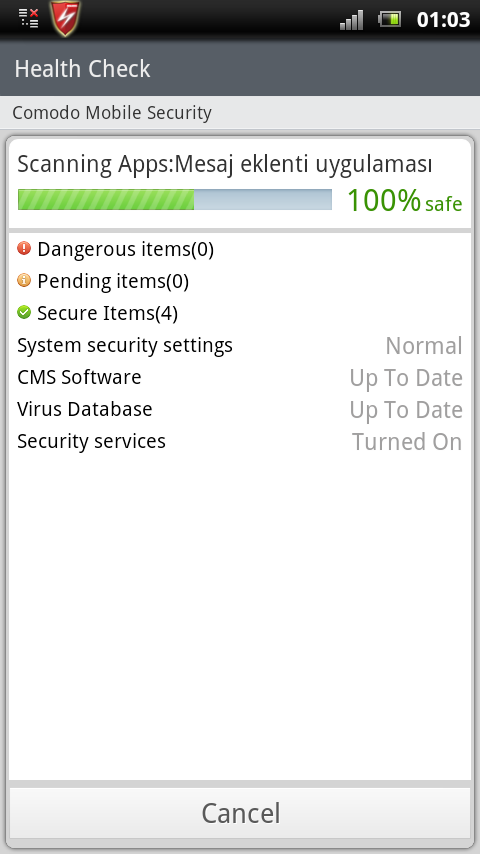Select the Virus Database row
This screenshot has height=854, width=480.
(x=240, y=410)
